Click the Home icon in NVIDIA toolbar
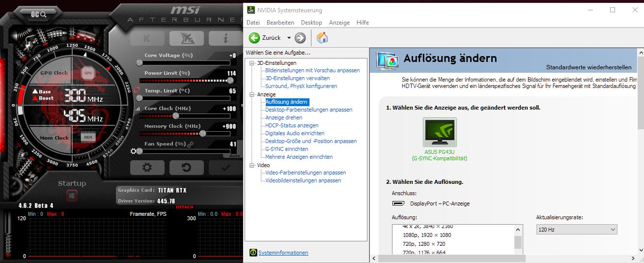 click(x=322, y=38)
